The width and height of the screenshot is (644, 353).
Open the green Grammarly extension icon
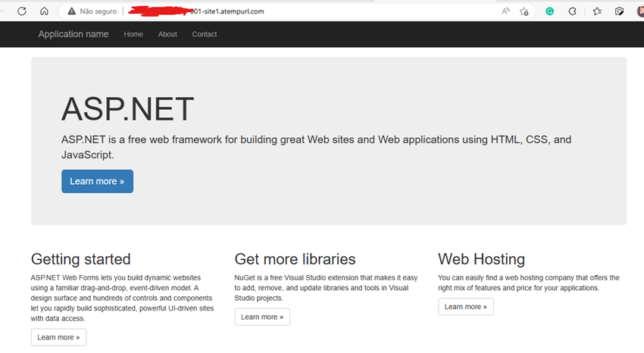tap(549, 11)
